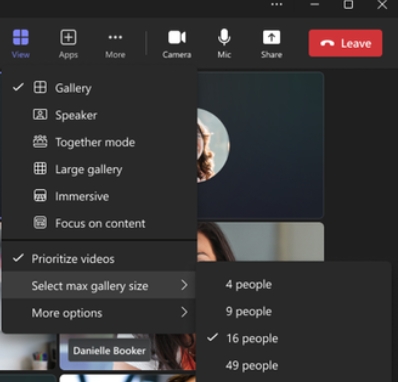The image size is (406, 382).
Task: Click the Focus on content icon
Action: tap(40, 222)
